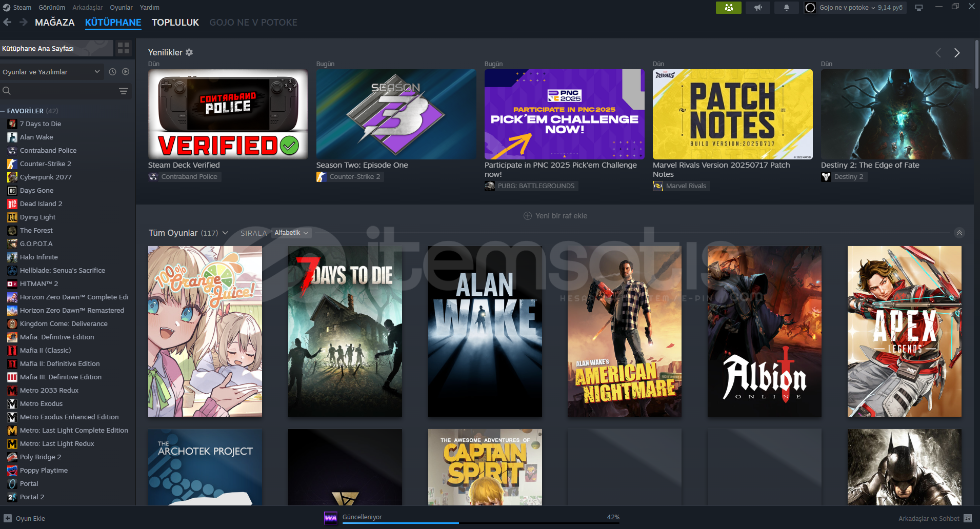Open the Görünüm menu
The height and width of the screenshot is (529, 980).
coord(52,7)
